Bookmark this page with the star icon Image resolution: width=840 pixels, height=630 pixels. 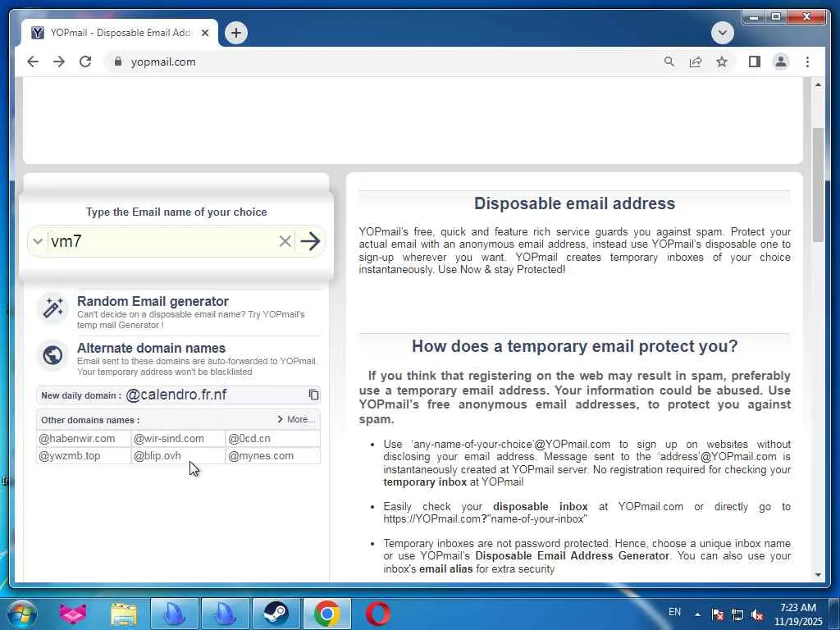(722, 62)
